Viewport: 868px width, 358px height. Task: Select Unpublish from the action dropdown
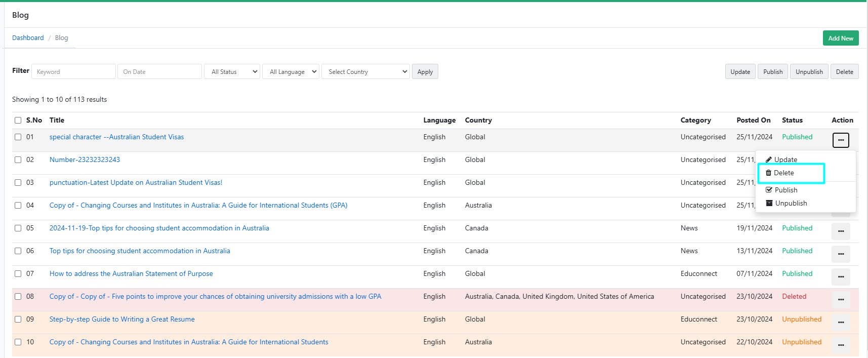tap(791, 203)
